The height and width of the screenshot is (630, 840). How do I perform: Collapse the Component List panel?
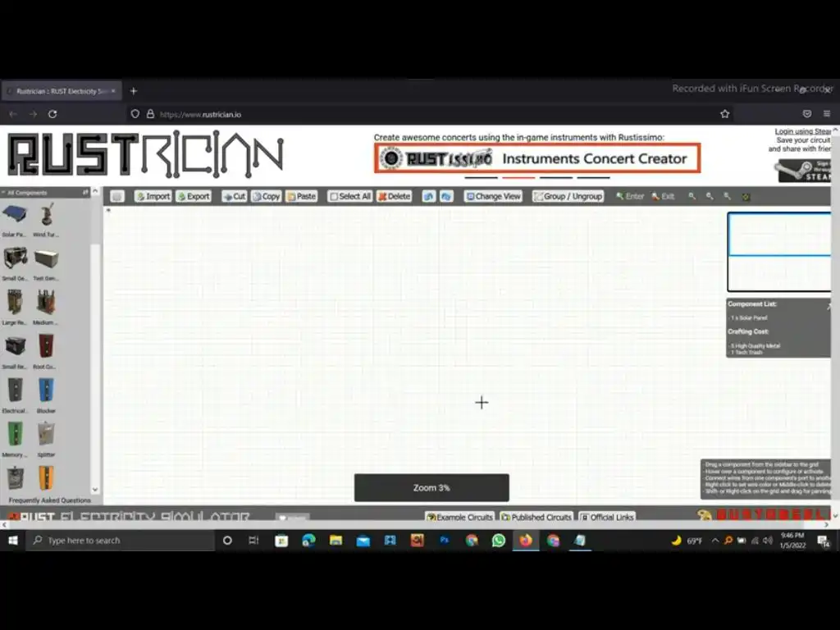tap(828, 305)
